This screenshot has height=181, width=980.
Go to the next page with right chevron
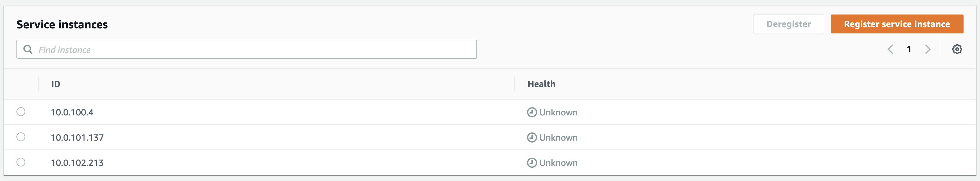click(x=927, y=49)
